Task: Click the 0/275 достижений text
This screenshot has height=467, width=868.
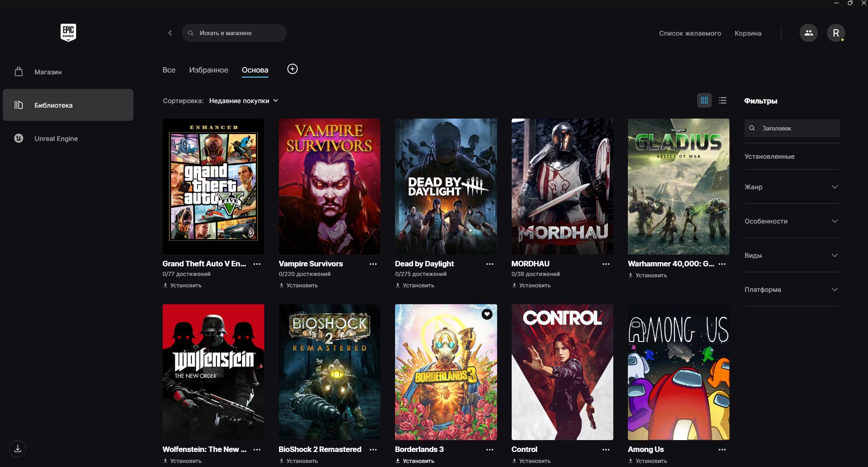Action: click(x=421, y=274)
